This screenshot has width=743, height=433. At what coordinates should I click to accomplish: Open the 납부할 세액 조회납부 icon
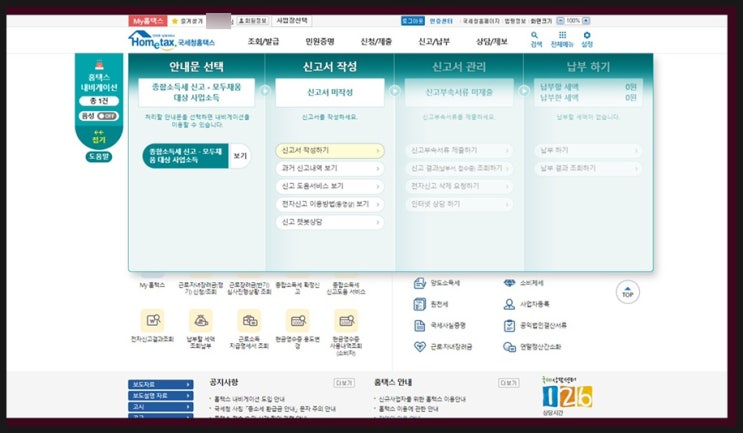pyautogui.click(x=200, y=321)
